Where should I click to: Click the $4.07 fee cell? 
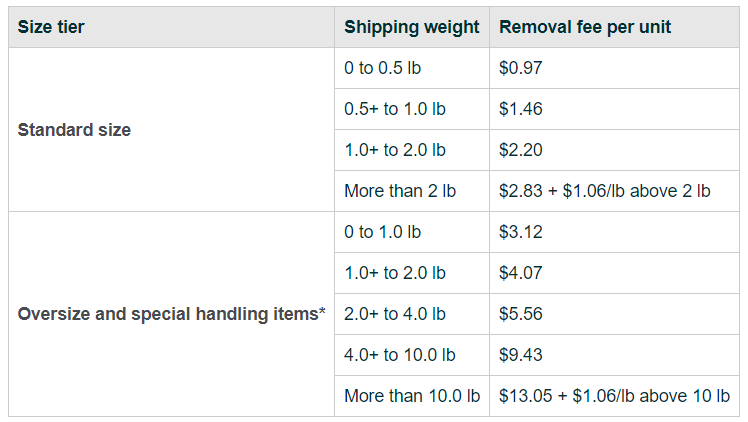click(521, 273)
